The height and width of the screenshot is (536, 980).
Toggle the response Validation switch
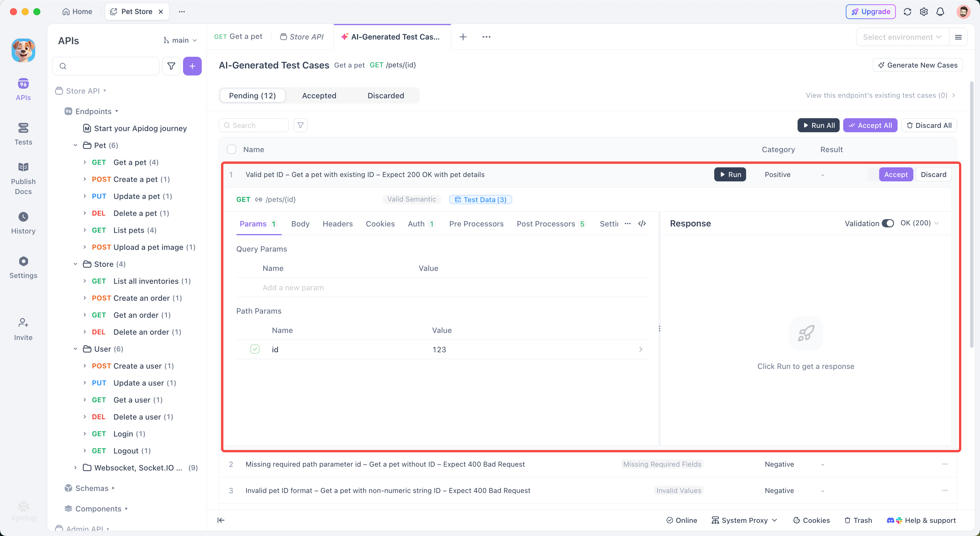[888, 224]
